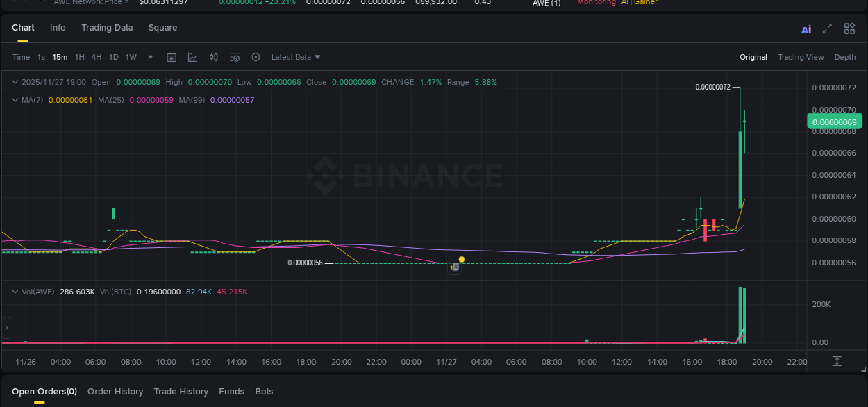Open the indicator list settings icon
The image size is (868, 407).
[235, 57]
